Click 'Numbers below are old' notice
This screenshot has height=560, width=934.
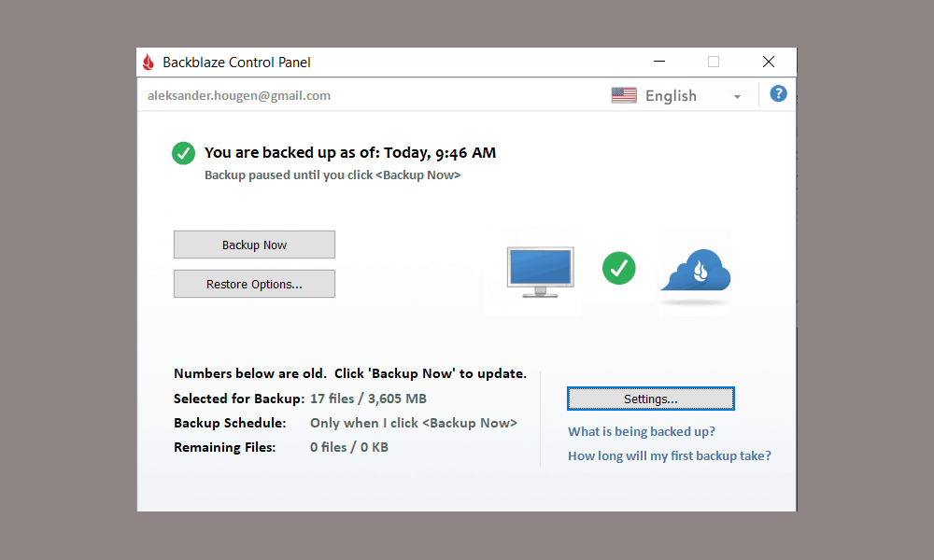tap(350, 373)
